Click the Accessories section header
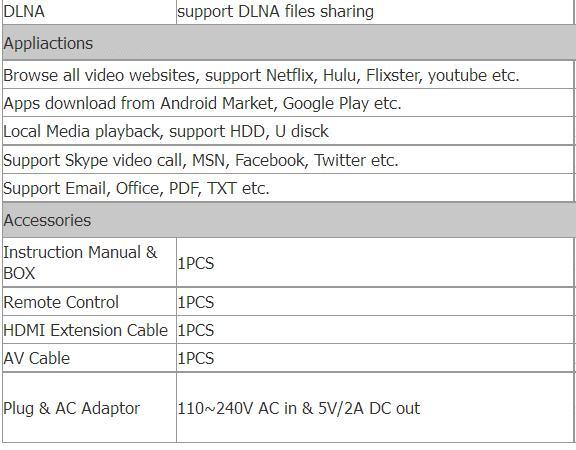 click(x=289, y=220)
